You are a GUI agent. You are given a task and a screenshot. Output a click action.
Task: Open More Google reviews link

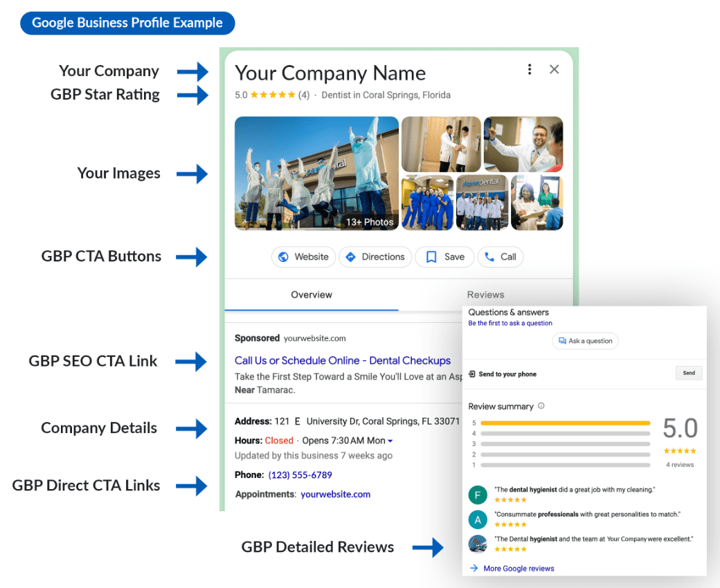(x=519, y=568)
